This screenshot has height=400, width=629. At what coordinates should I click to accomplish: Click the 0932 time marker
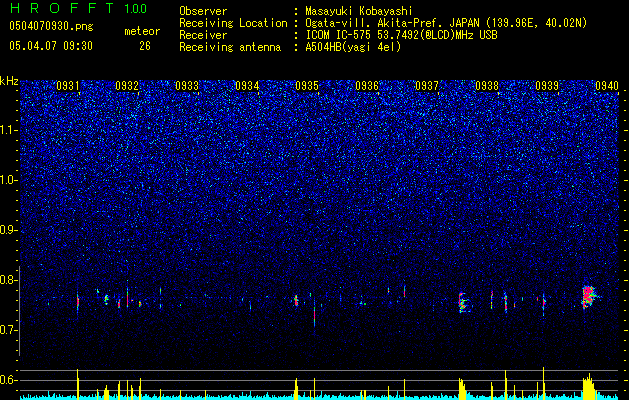point(127,85)
